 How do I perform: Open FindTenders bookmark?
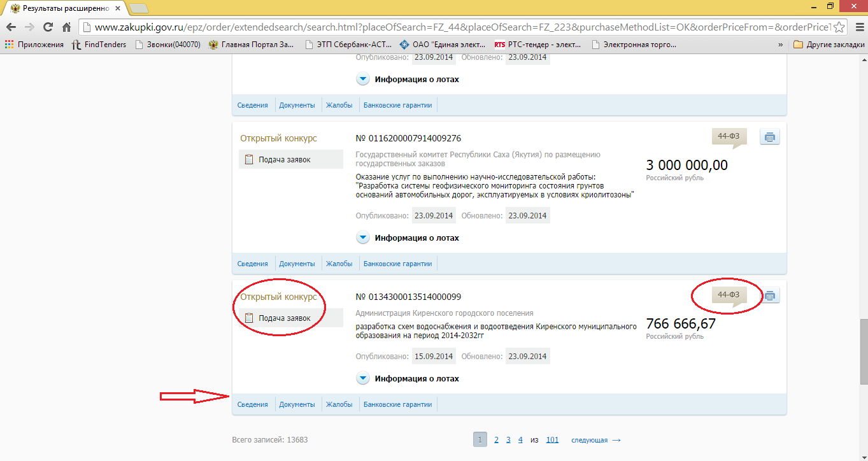[99, 45]
